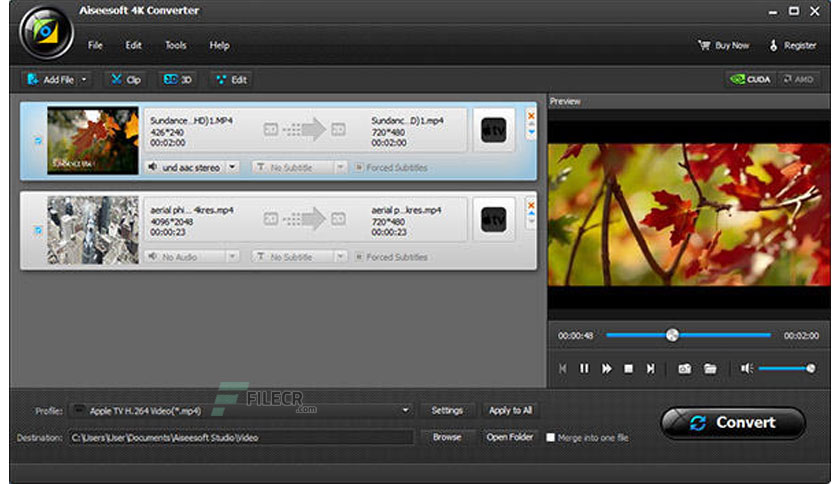Take a snapshot of the preview
The height and width of the screenshot is (484, 836).
(x=685, y=368)
